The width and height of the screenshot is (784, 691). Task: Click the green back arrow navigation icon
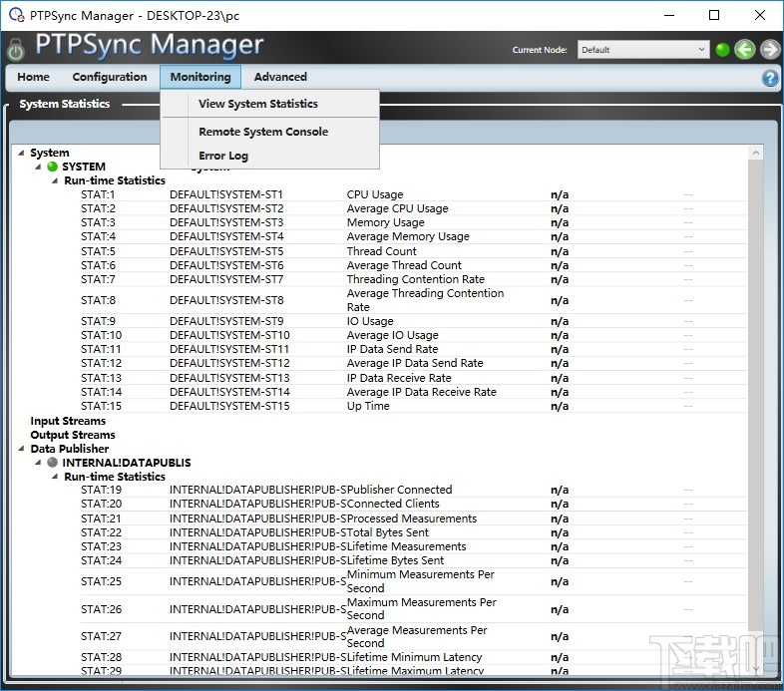(745, 50)
